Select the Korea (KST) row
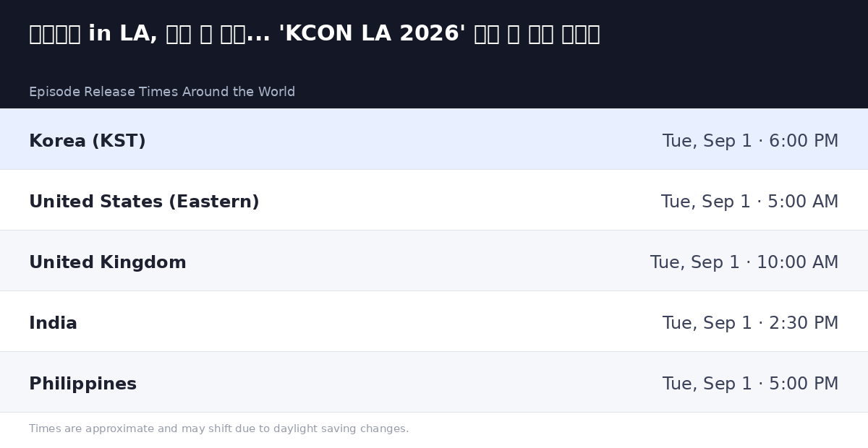Image resolution: width=868 pixels, height=448 pixels. [434, 139]
